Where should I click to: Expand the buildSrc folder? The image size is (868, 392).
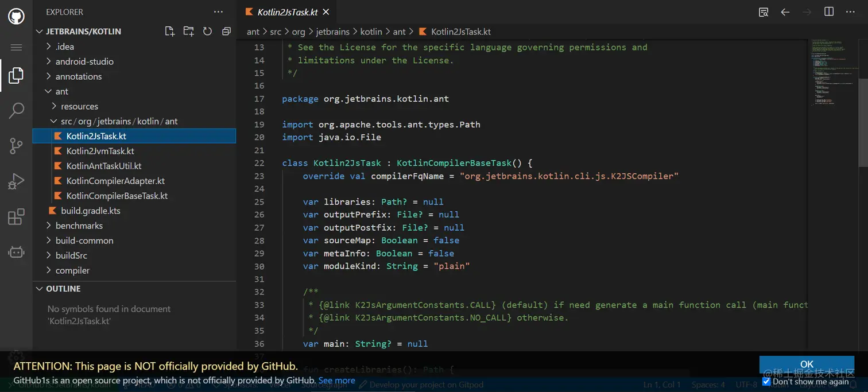pyautogui.click(x=71, y=255)
